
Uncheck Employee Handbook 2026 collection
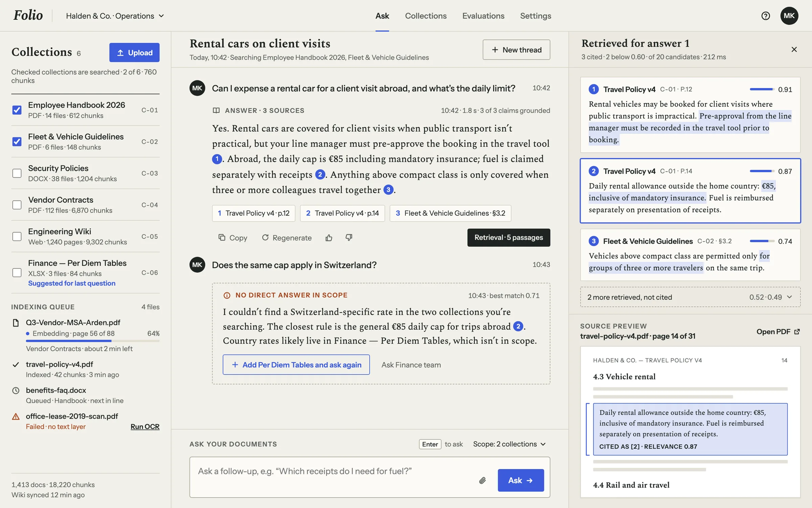click(x=17, y=110)
